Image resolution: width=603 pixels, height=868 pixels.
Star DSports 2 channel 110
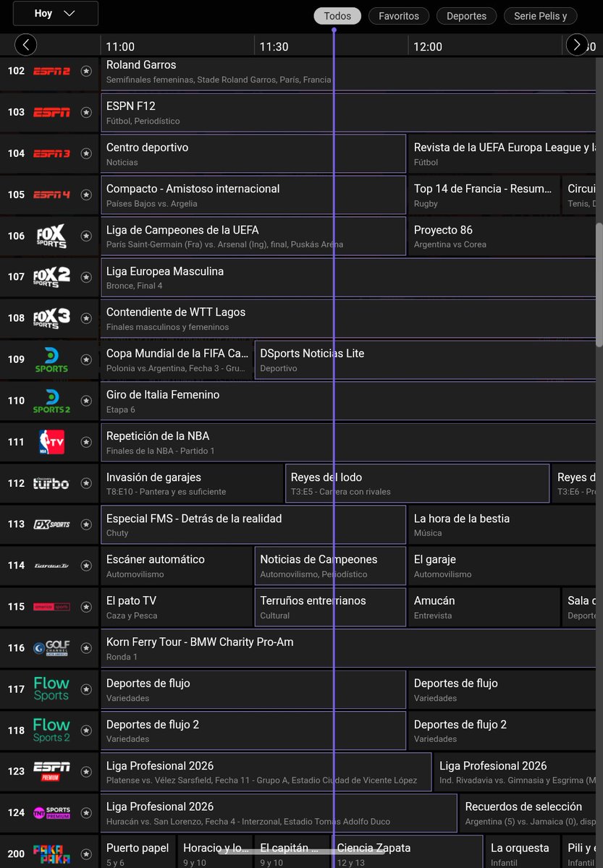[x=86, y=401]
